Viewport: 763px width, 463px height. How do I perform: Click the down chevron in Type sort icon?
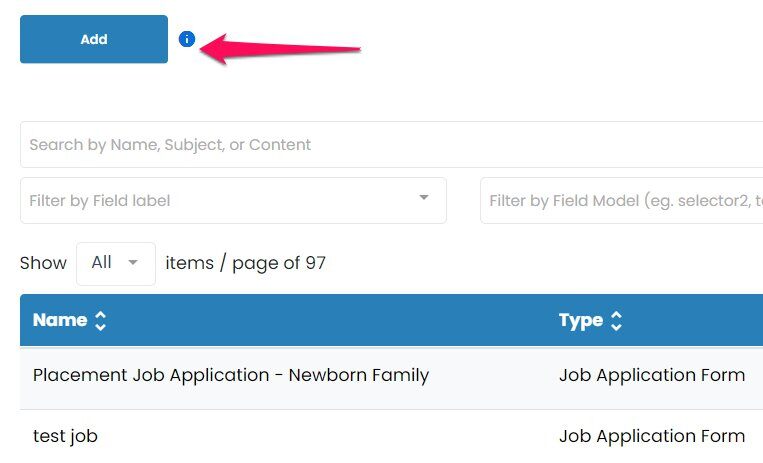(x=616, y=327)
